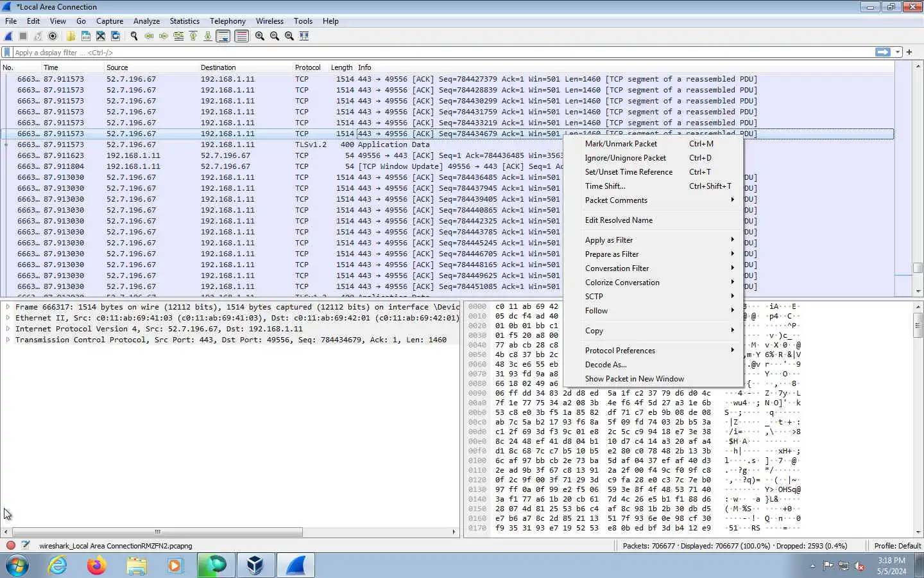Add a display filter button with plus icon
Image resolution: width=924 pixels, height=578 pixels.
click(909, 52)
